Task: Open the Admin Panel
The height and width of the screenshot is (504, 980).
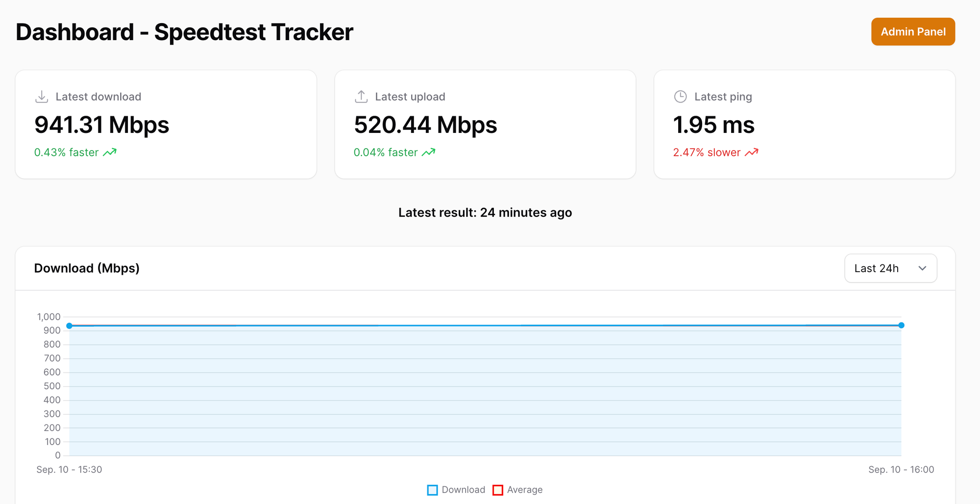Action: pos(913,32)
